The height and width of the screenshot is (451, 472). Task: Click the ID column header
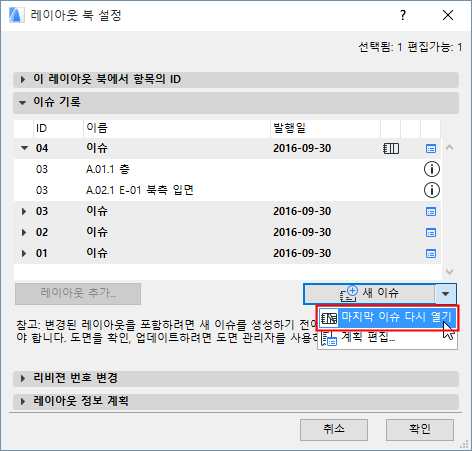pyautogui.click(x=58, y=129)
